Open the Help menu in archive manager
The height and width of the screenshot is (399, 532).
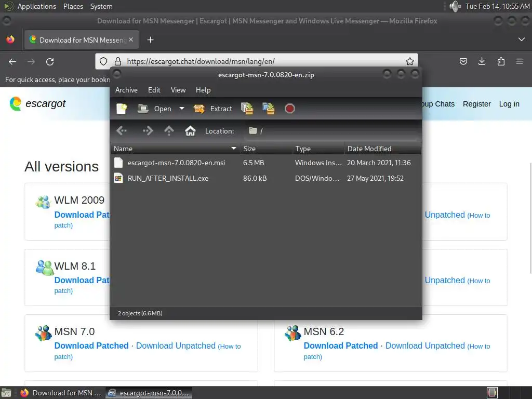pyautogui.click(x=203, y=90)
